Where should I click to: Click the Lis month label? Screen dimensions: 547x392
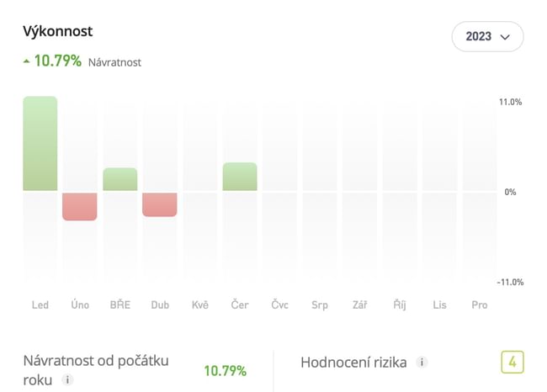pos(439,305)
